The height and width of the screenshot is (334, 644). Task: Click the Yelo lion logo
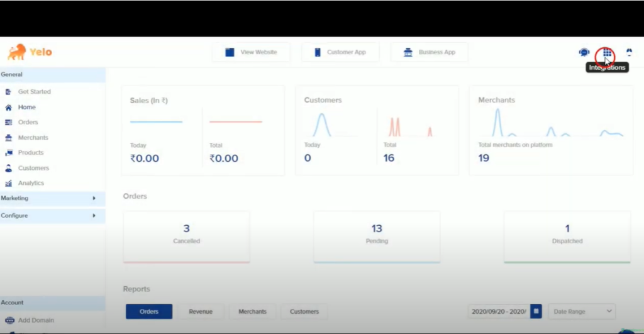pyautogui.click(x=17, y=52)
